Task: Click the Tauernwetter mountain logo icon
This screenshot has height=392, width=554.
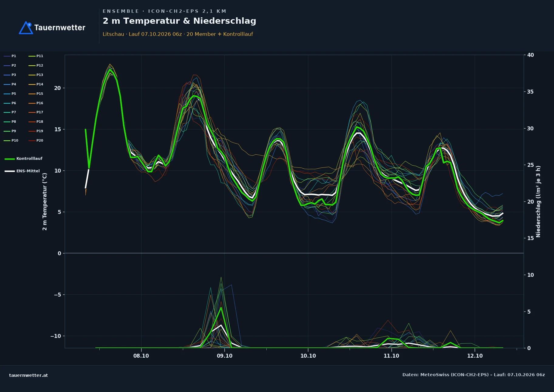Action: pos(26,28)
